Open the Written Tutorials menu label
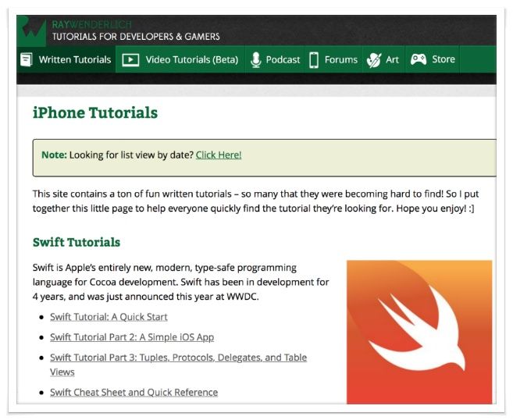 75,60
